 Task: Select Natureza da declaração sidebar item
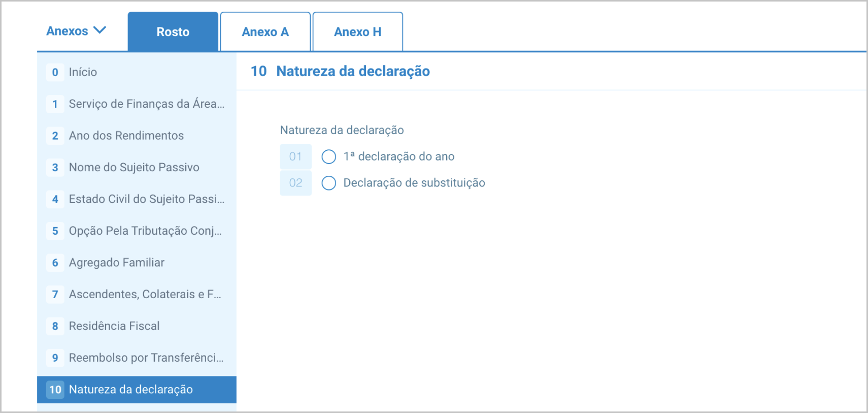pyautogui.click(x=131, y=390)
